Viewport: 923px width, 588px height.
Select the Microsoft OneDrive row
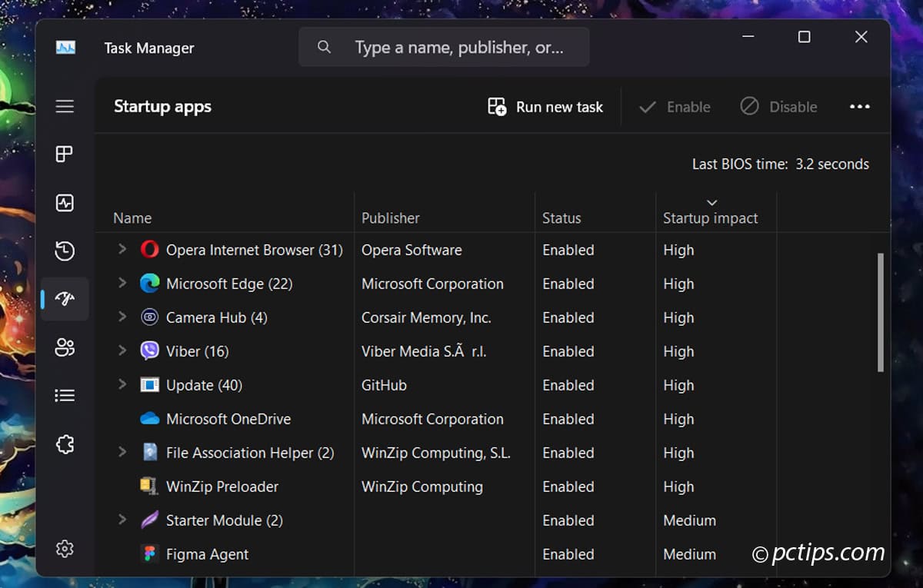(228, 419)
